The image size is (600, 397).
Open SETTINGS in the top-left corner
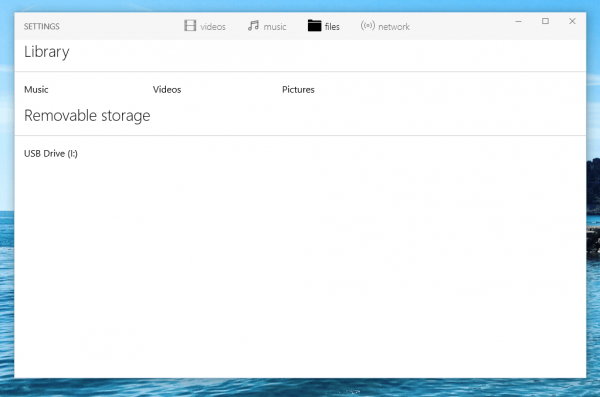[x=42, y=26]
